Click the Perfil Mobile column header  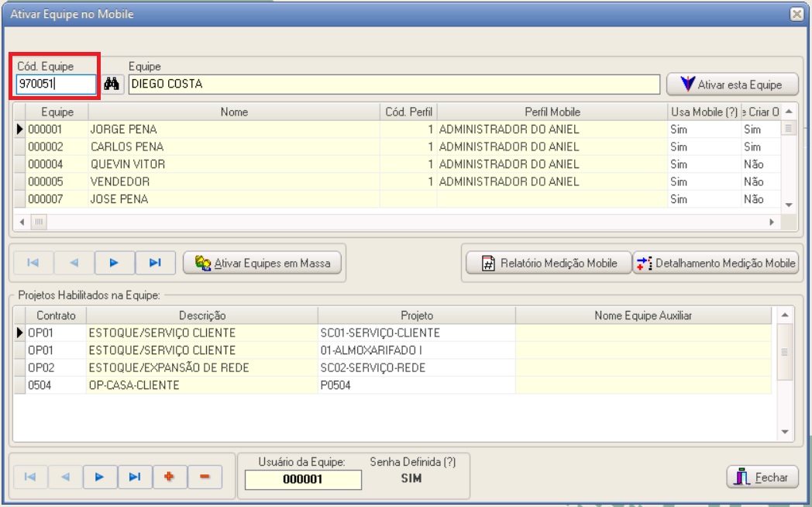coord(552,112)
